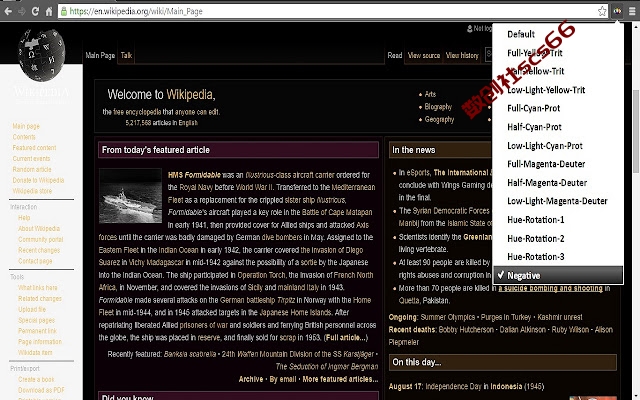Viewport: 640px width, 400px height.
Task: Open the Main page sidebar link
Action: 26,126
